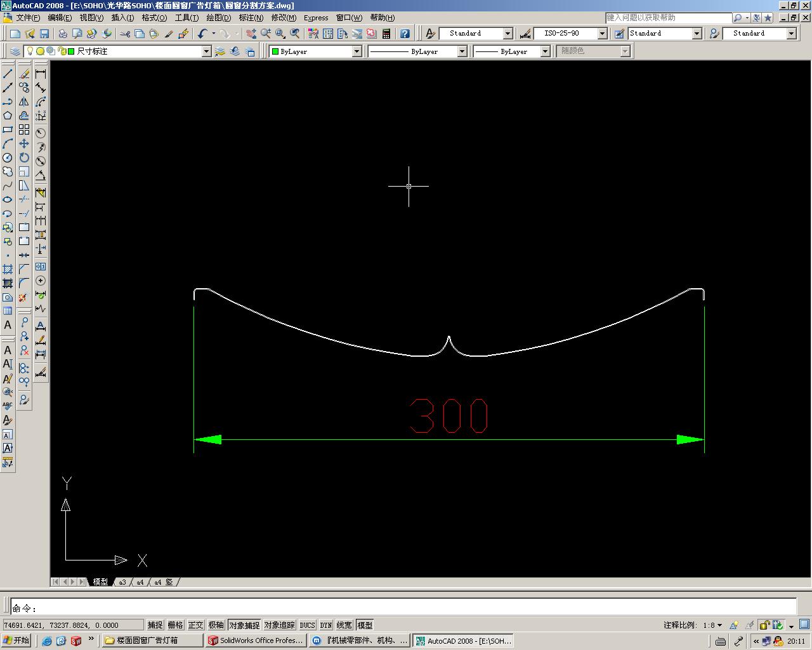Click the Save icon in the toolbar
This screenshot has height=650, width=812.
[x=44, y=33]
